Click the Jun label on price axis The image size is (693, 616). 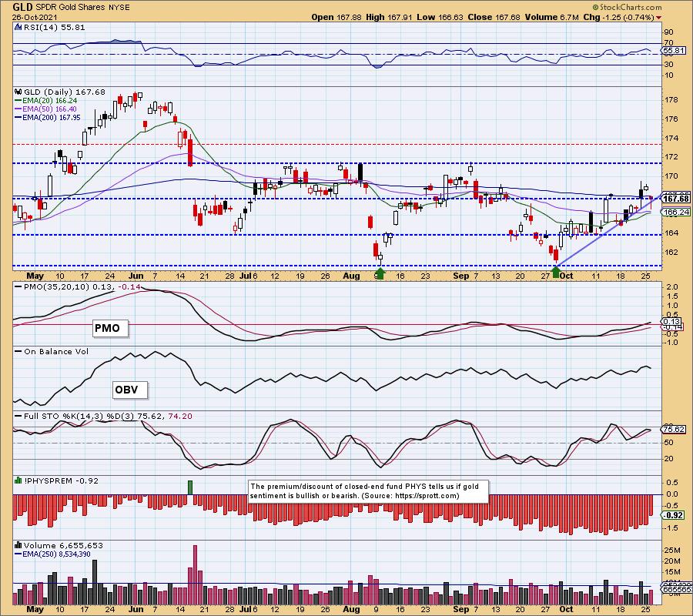point(136,276)
